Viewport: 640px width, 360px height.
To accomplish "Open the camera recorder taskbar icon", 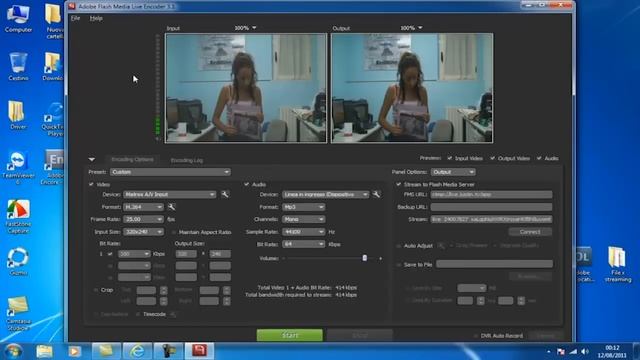I will tap(168, 351).
